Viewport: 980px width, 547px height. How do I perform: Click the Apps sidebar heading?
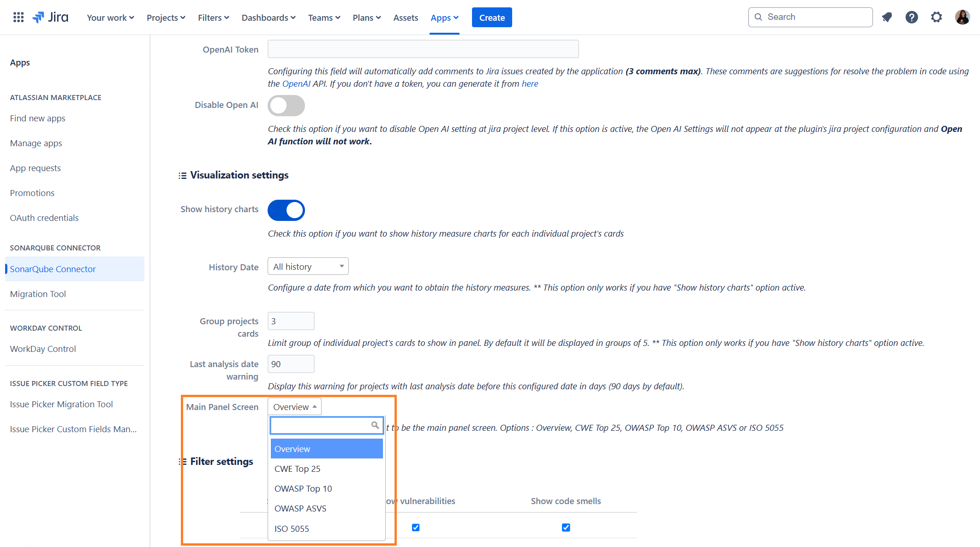20,62
